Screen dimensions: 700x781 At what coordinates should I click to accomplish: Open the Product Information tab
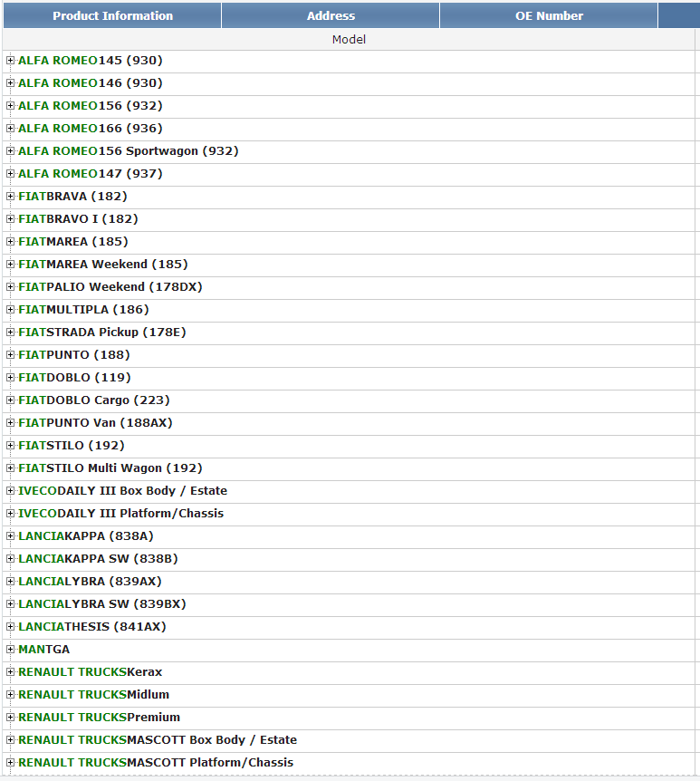(112, 16)
